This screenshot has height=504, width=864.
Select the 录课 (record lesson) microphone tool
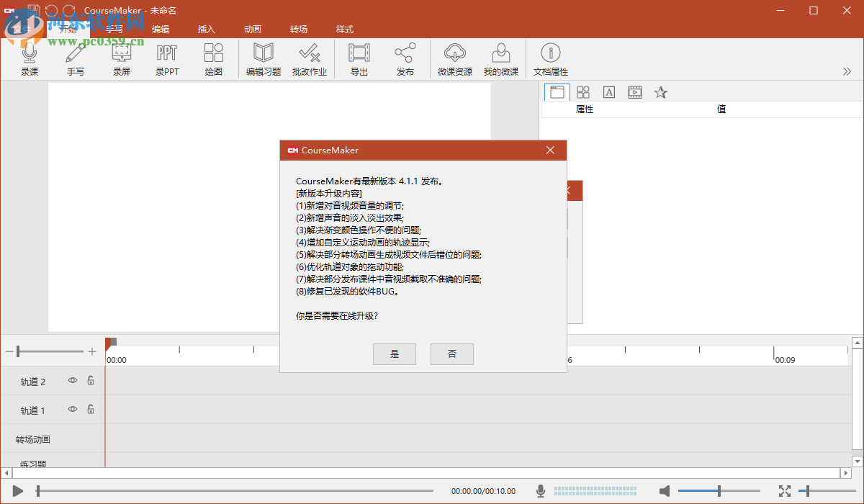coord(30,59)
